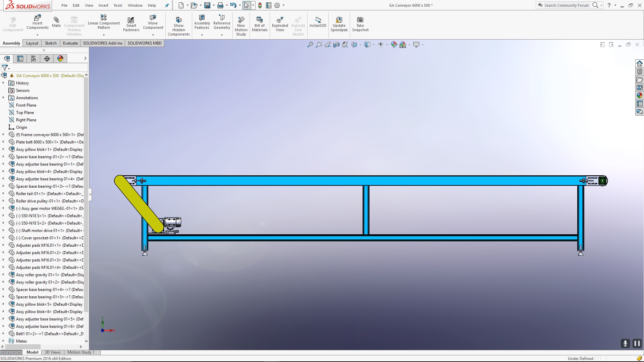The height and width of the screenshot is (362, 644).
Task: Click the feature tree vertical scrollbar
Action: (86, 194)
